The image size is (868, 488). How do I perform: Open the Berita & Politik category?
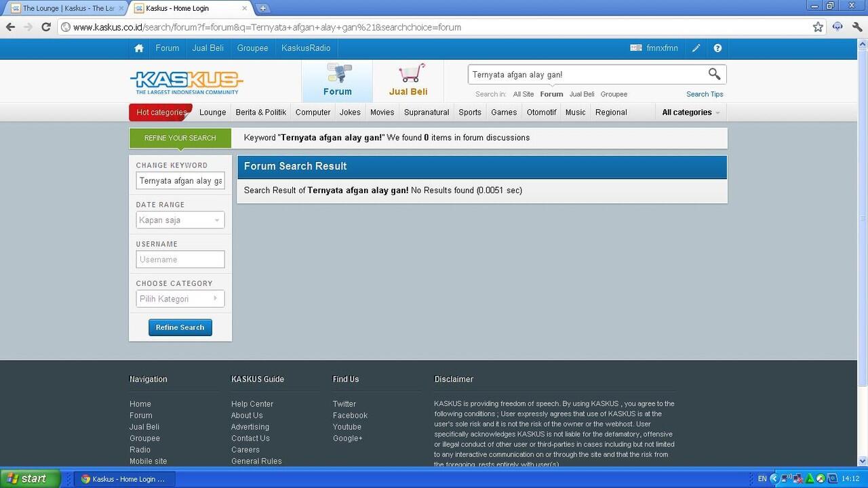coord(261,113)
